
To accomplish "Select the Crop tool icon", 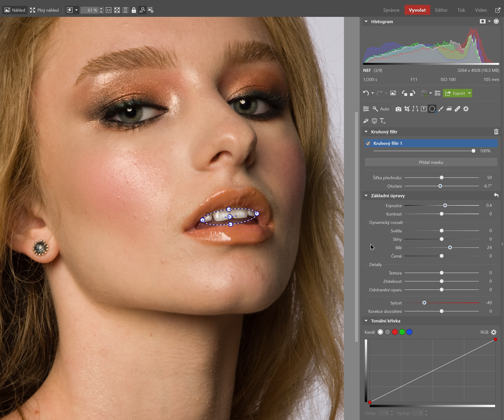I will [407, 109].
